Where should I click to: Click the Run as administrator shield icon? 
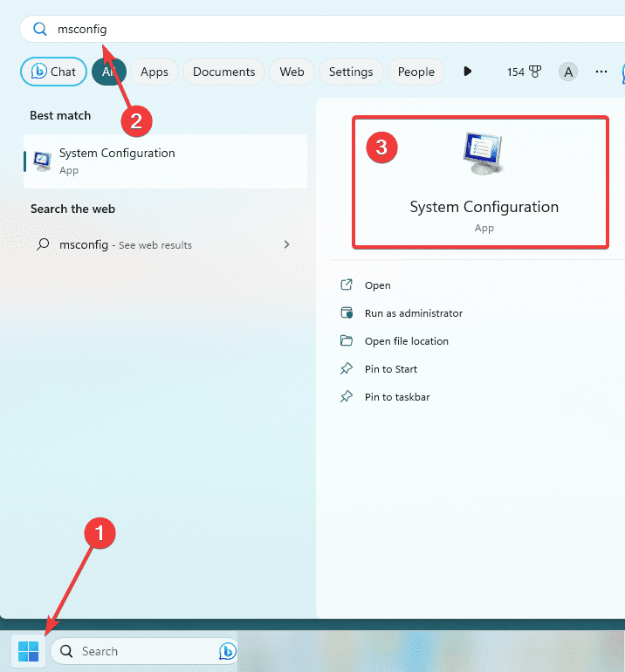click(x=347, y=312)
